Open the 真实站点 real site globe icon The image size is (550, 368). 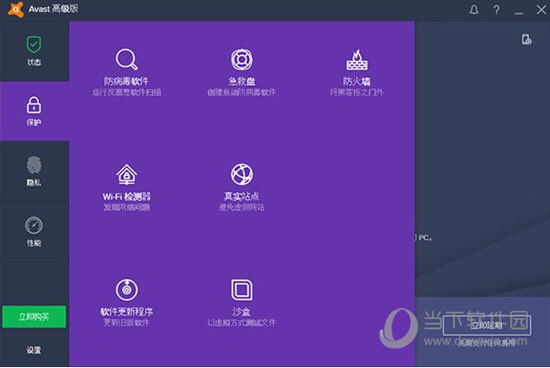pyautogui.click(x=241, y=174)
